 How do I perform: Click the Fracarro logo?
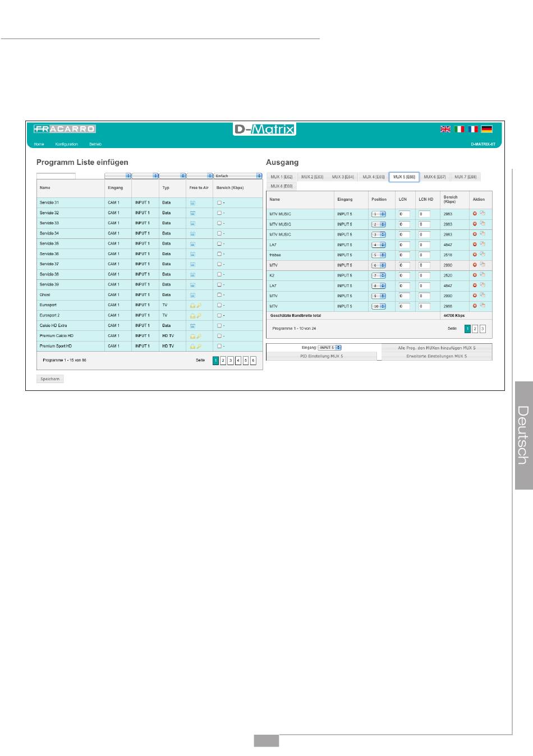[65, 129]
